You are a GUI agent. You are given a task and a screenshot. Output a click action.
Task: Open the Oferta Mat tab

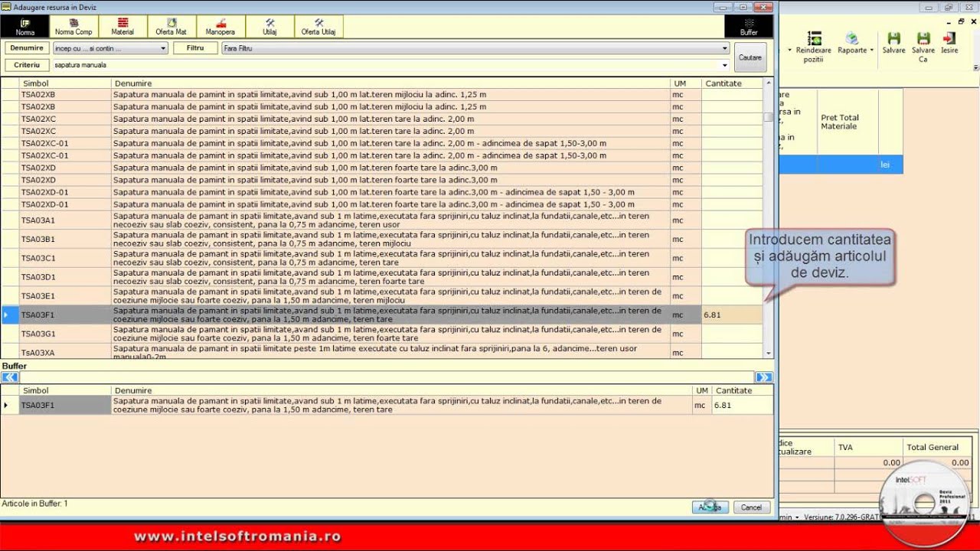(x=171, y=27)
